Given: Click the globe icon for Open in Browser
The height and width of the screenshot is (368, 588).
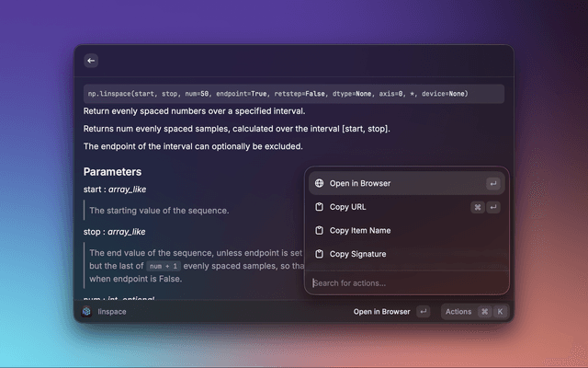Looking at the screenshot, I should click(x=319, y=183).
